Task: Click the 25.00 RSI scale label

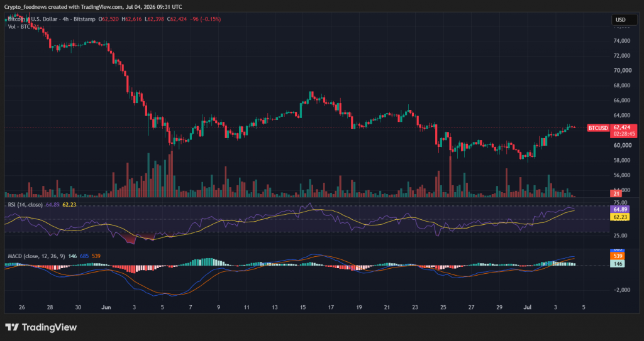Action: tap(621, 235)
